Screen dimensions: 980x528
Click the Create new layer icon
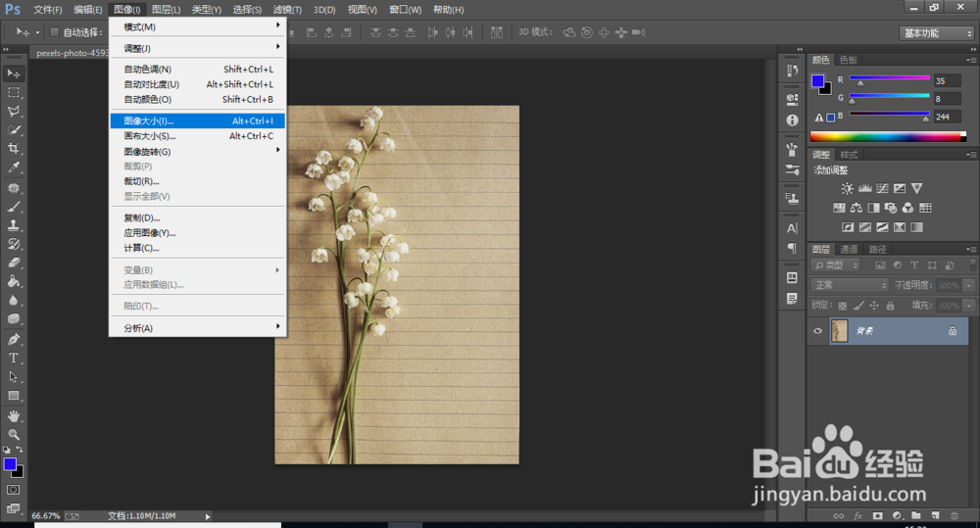[935, 515]
